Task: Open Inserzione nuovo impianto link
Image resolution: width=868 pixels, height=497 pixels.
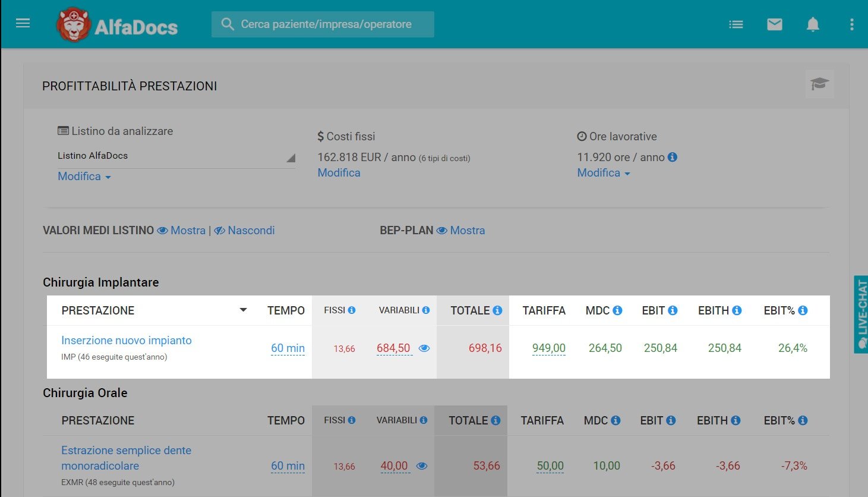Action: (x=126, y=341)
